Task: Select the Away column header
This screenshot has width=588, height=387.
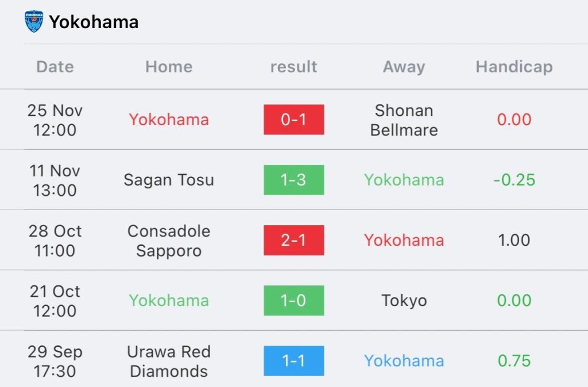Action: 404,68
